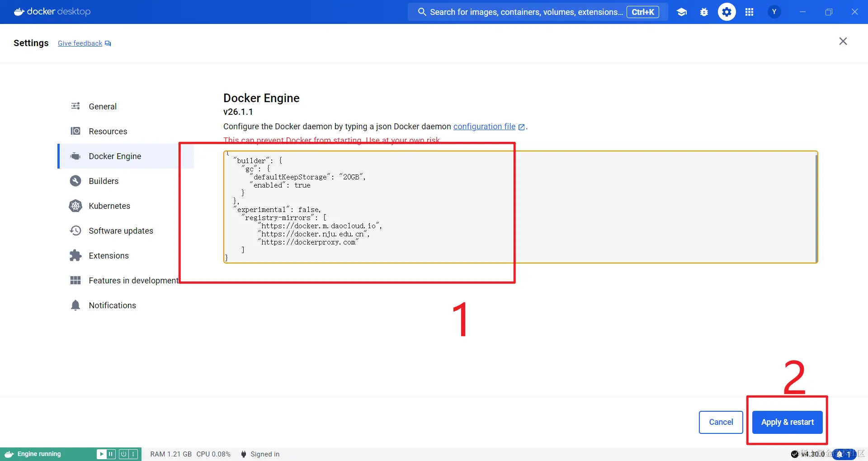Open the daemon configuration file link
Viewport: 868px width, 461px height.
click(484, 127)
